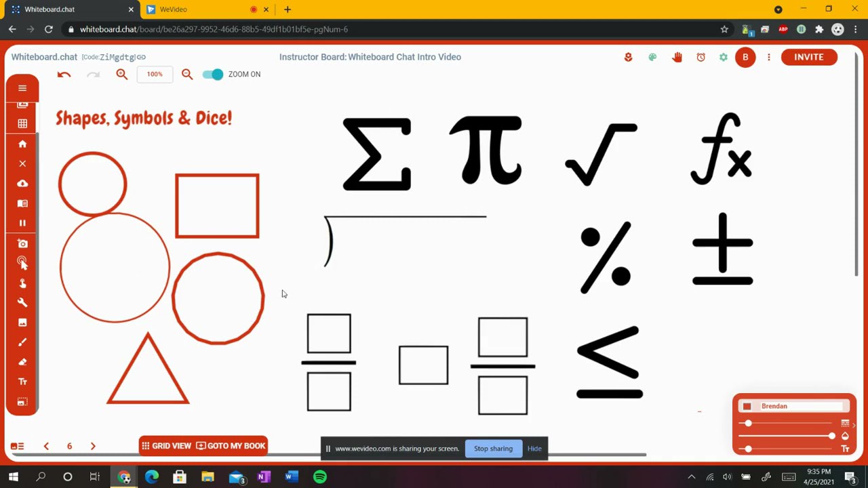The width and height of the screenshot is (868, 488).
Task: Open the hamburger menu on the left toolbar
Action: click(x=22, y=88)
